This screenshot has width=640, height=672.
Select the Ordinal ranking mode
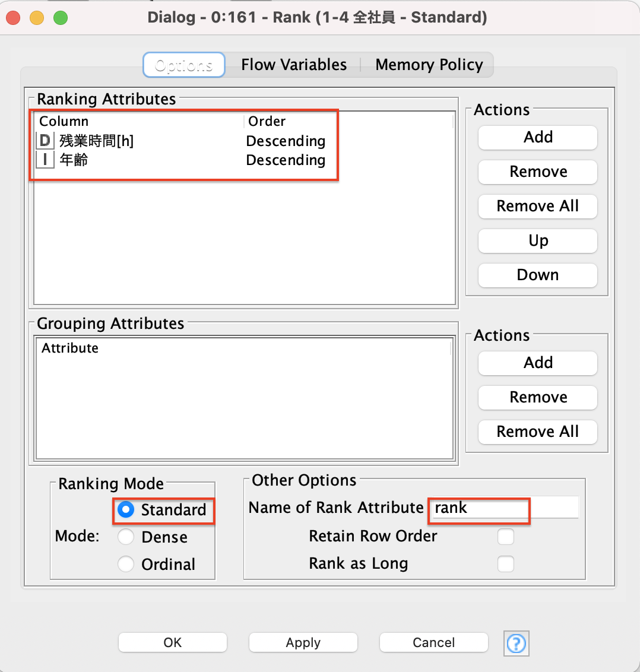coord(126,563)
